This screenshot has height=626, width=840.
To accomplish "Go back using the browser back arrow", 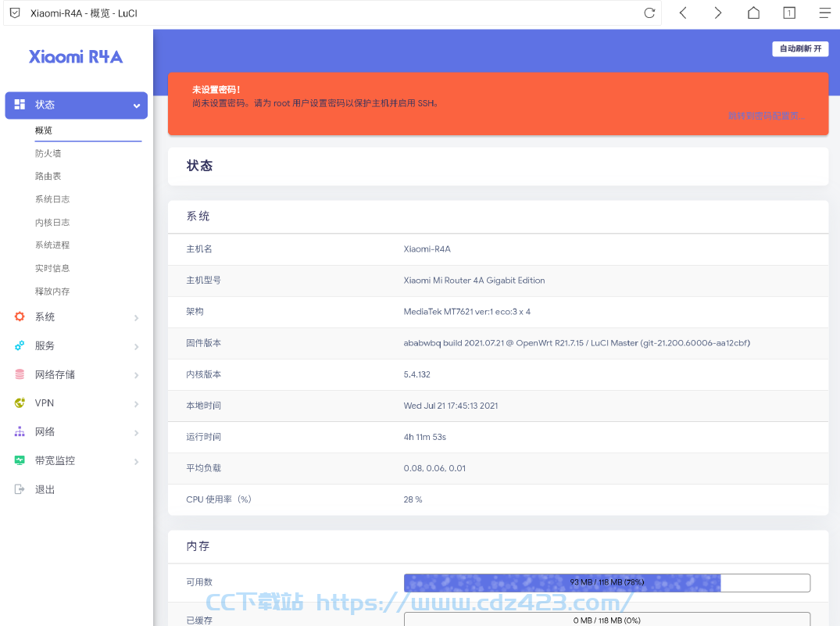I will [683, 13].
